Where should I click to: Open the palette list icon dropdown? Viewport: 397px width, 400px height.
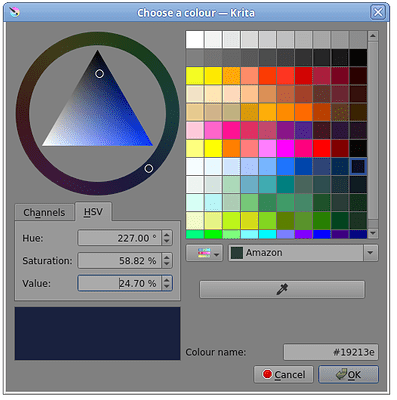pos(204,253)
